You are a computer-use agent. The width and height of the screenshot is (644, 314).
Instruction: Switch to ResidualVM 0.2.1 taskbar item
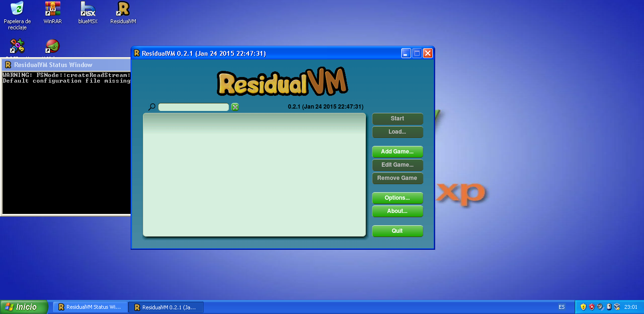click(166, 307)
